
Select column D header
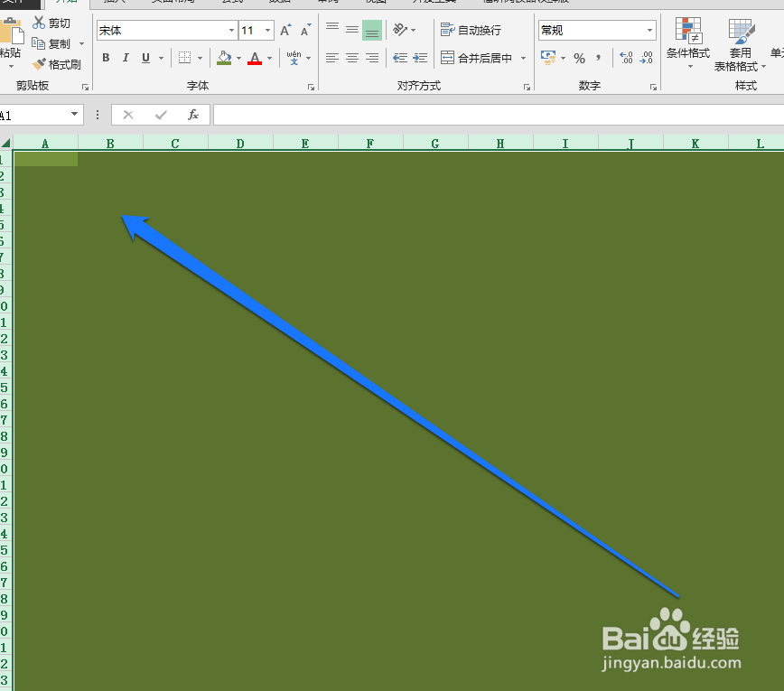click(x=240, y=144)
